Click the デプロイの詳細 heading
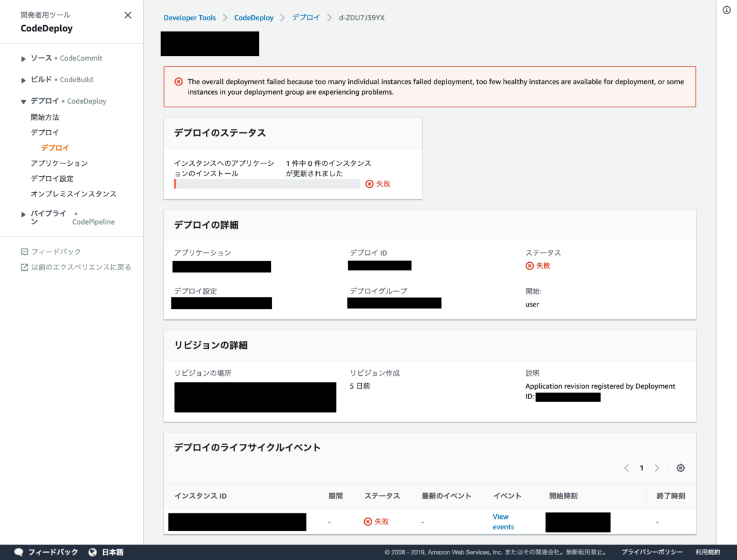Screen dimensions: 737x560 [206, 225]
